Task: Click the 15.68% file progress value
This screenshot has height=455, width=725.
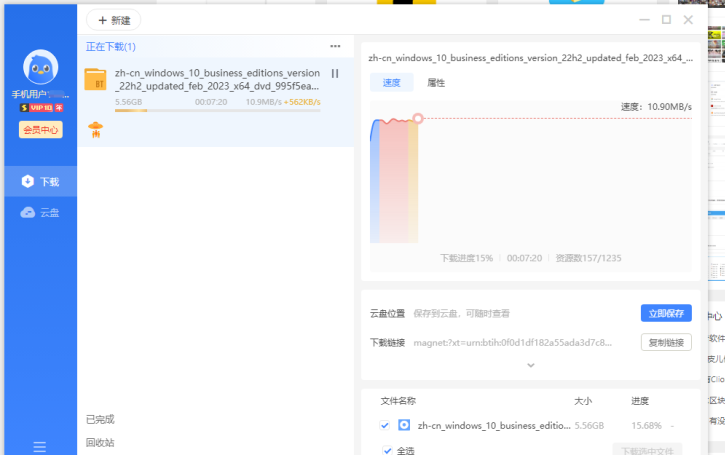Action: (x=646, y=425)
